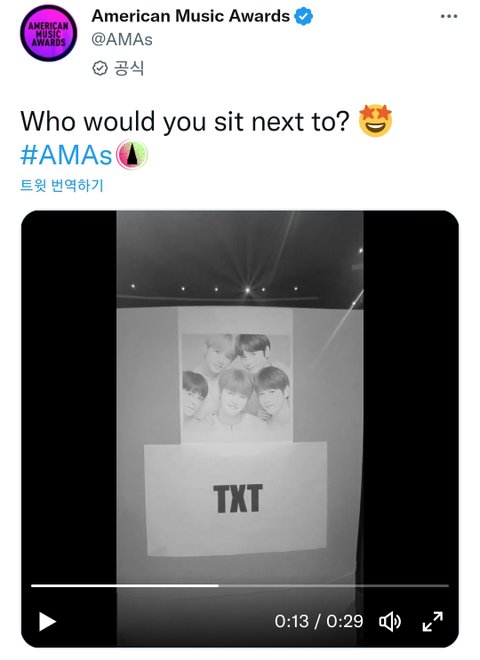The image size is (480, 660).
Task: Open the three-dot more options menu
Action: click(449, 16)
